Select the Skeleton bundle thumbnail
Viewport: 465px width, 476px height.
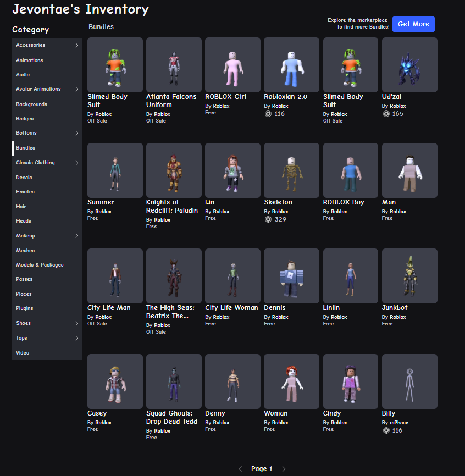(291, 170)
